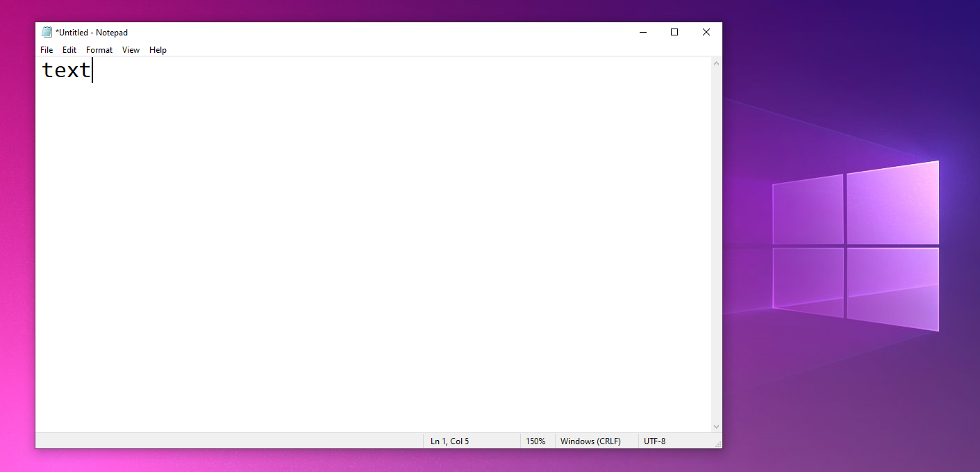
Task: Click the word "text" in the editor
Action: [x=67, y=70]
